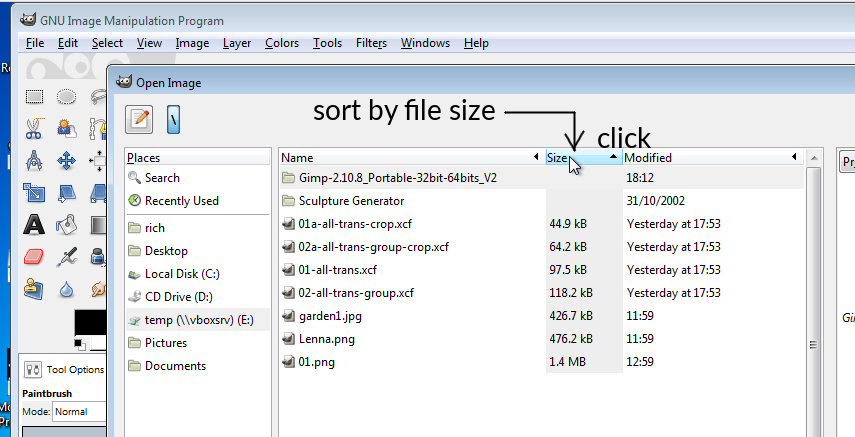This screenshot has height=437, width=855.
Task: Select the Blend gradient tool
Action: tap(98, 225)
